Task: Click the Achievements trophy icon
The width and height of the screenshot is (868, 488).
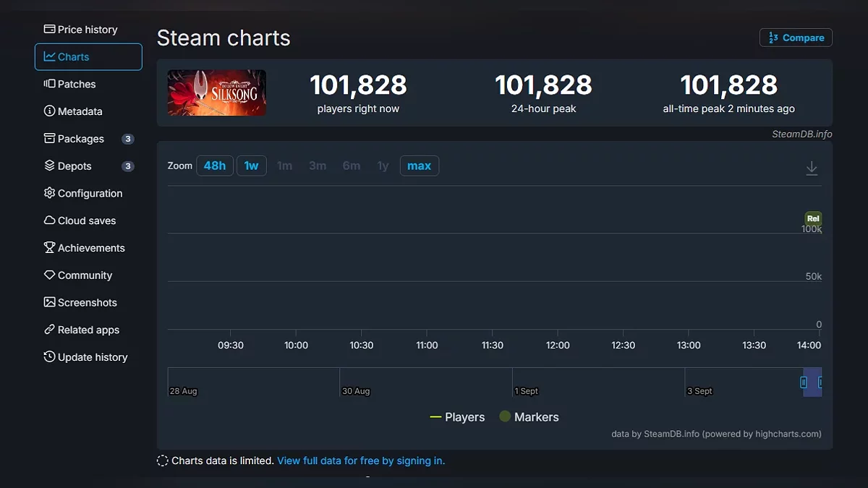Action: 49,248
